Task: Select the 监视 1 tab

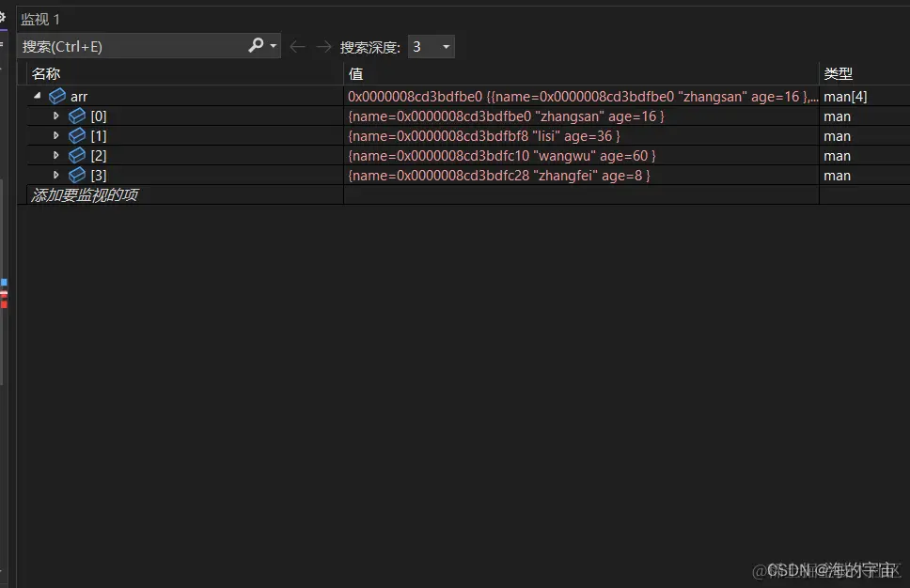Action: 40,20
